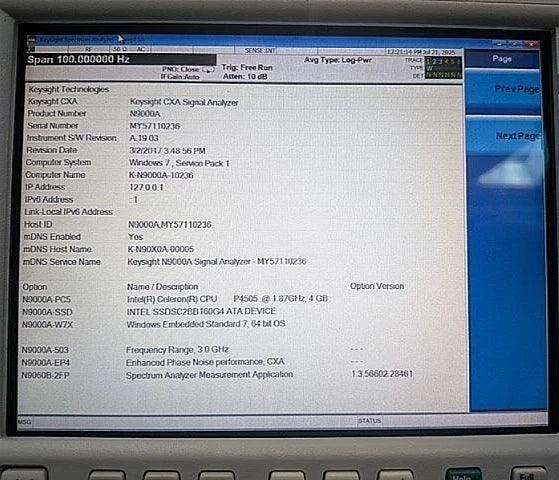Click the Atten: 10 dB indicator
This screenshot has width=559, height=480.
pos(245,76)
